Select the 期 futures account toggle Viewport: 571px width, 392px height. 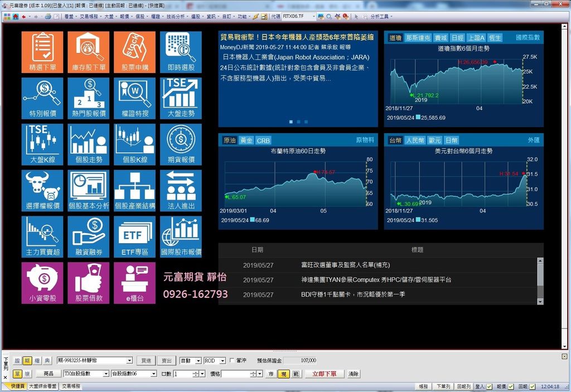[27, 361]
